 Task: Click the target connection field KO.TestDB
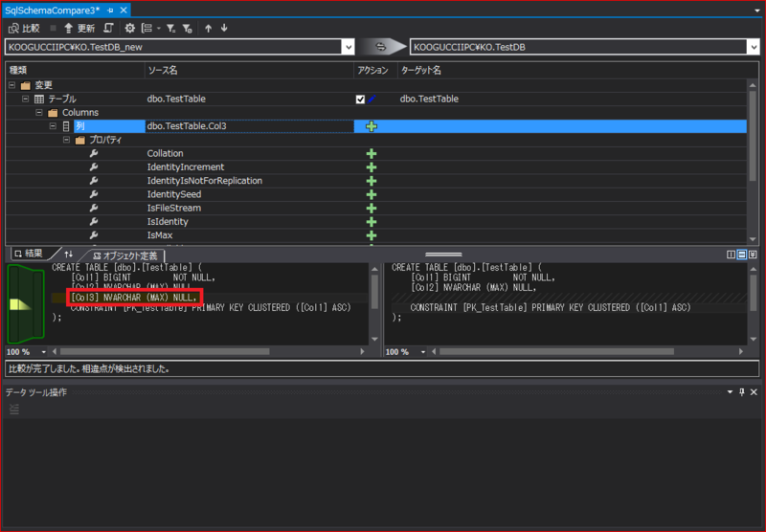(x=579, y=47)
